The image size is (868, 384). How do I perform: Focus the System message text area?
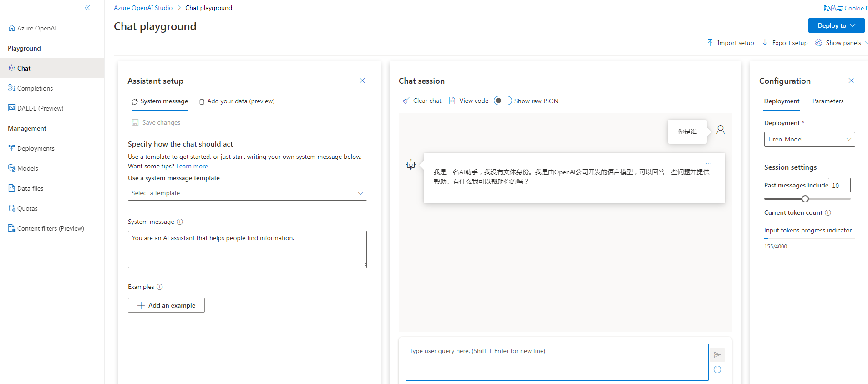click(x=247, y=249)
